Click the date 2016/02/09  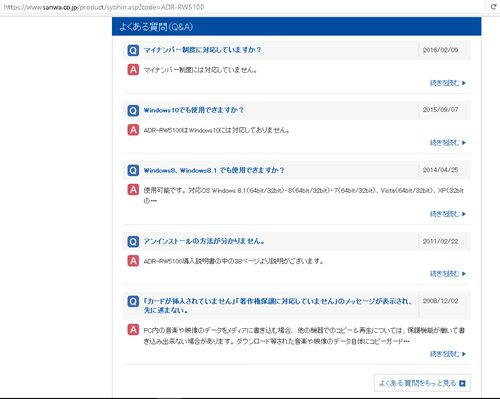click(x=440, y=50)
